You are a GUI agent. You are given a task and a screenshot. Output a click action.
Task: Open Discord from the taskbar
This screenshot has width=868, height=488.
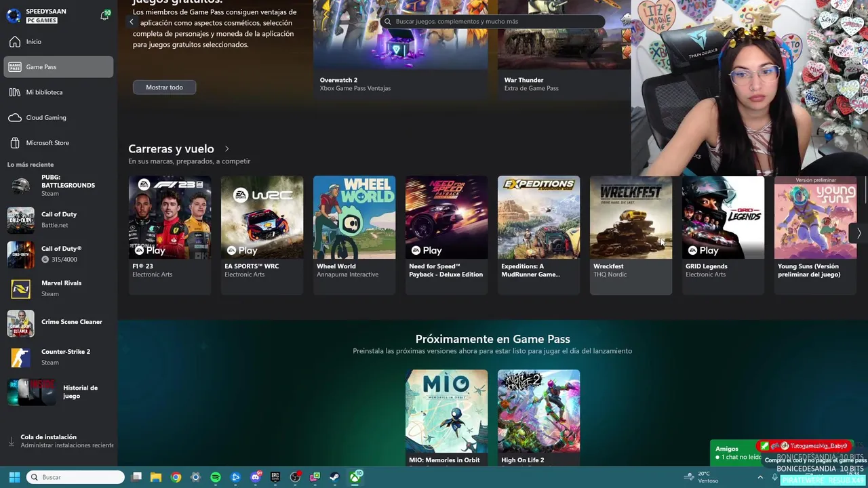(x=256, y=477)
